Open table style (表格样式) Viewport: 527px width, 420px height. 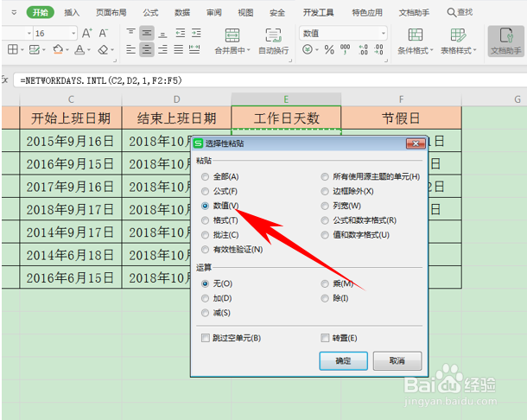coord(459,41)
